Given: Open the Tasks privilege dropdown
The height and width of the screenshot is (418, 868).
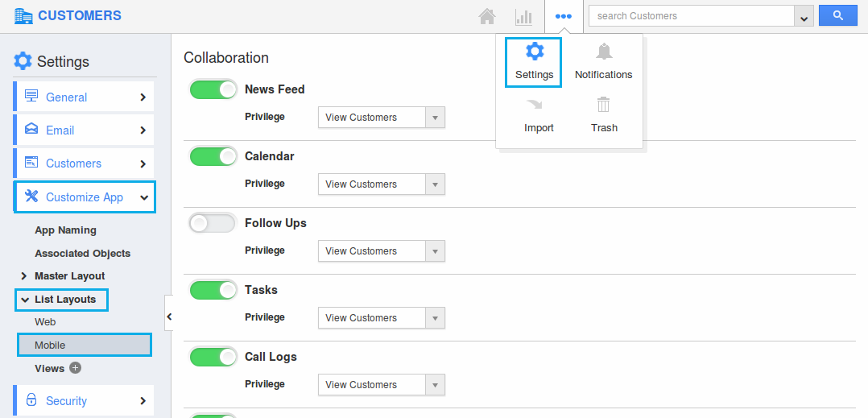Looking at the screenshot, I should click(x=381, y=318).
